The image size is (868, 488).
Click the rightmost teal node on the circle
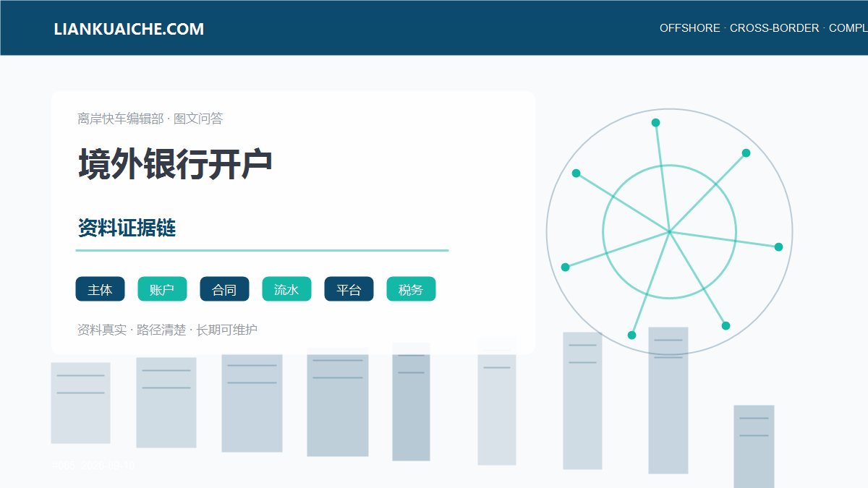click(778, 247)
